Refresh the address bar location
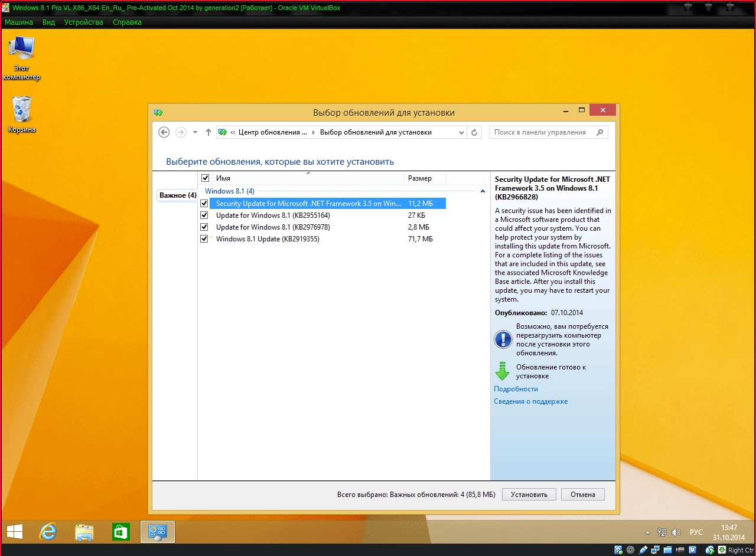Screen dimensions: 756x556 [x=474, y=132]
